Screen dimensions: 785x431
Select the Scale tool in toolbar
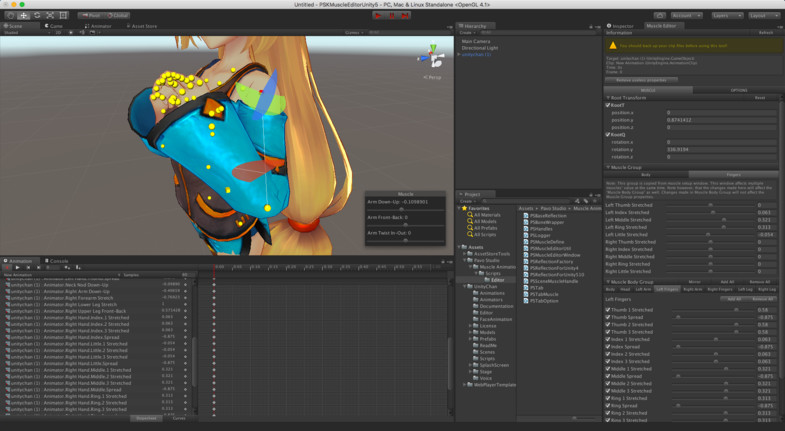click(50, 16)
